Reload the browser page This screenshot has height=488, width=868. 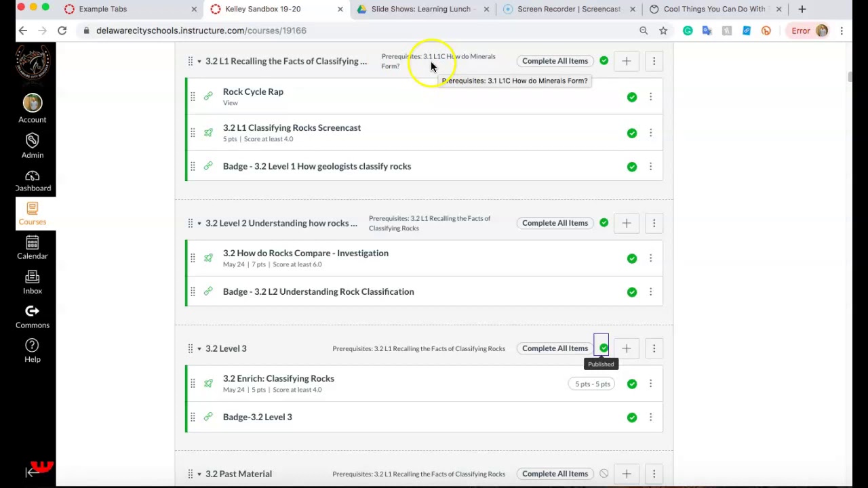[62, 30]
